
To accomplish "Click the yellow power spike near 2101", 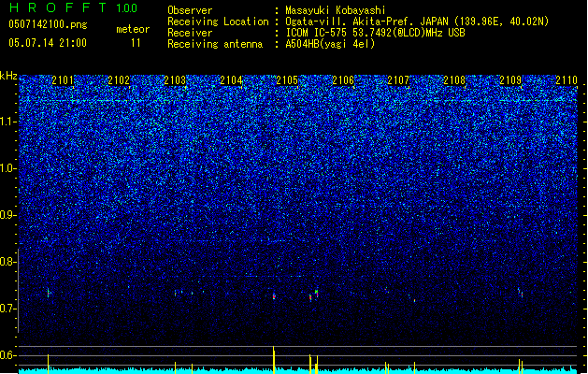I will coord(48,364).
